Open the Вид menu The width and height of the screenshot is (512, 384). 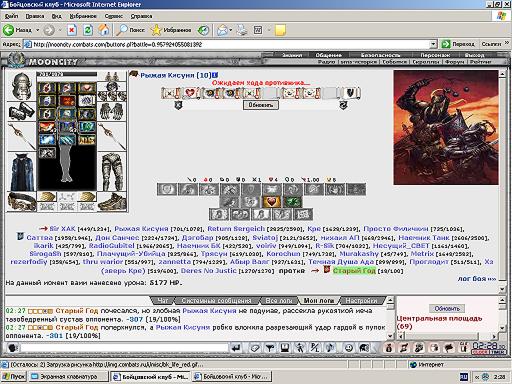coord(56,16)
